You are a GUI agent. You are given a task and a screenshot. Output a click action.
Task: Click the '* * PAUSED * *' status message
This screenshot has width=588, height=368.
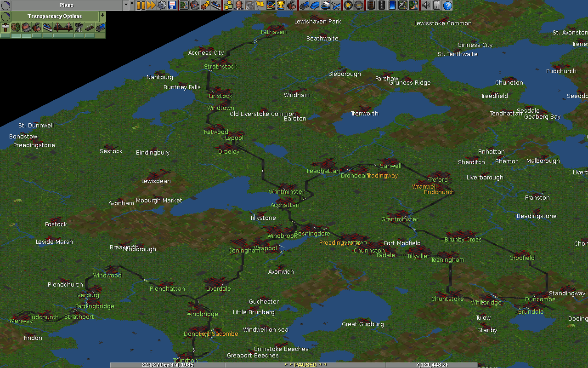tap(305, 365)
